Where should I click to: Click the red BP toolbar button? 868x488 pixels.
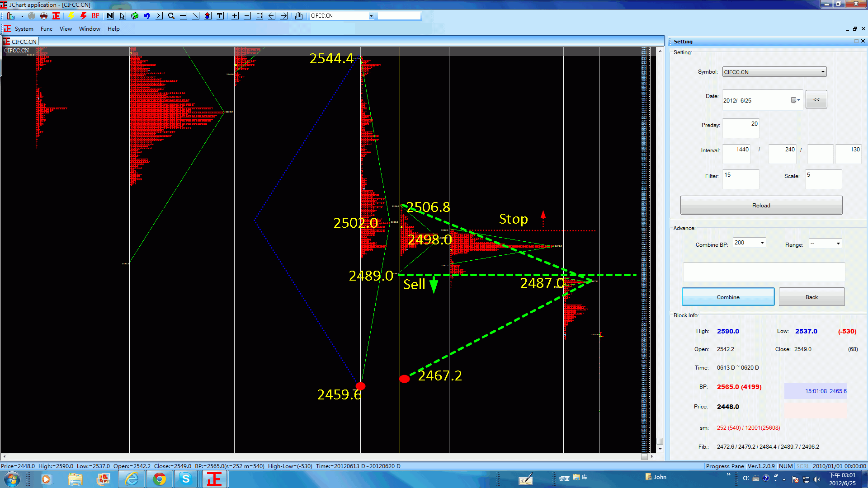[x=95, y=16]
